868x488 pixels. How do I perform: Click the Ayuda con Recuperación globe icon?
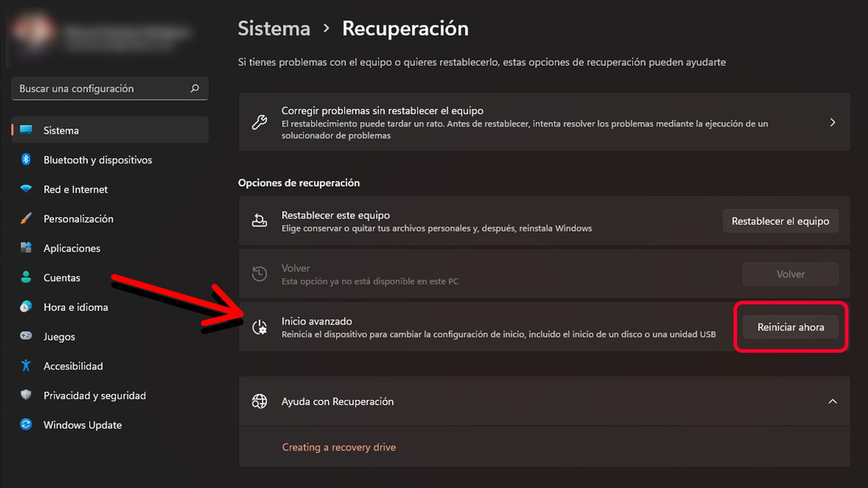coord(259,401)
